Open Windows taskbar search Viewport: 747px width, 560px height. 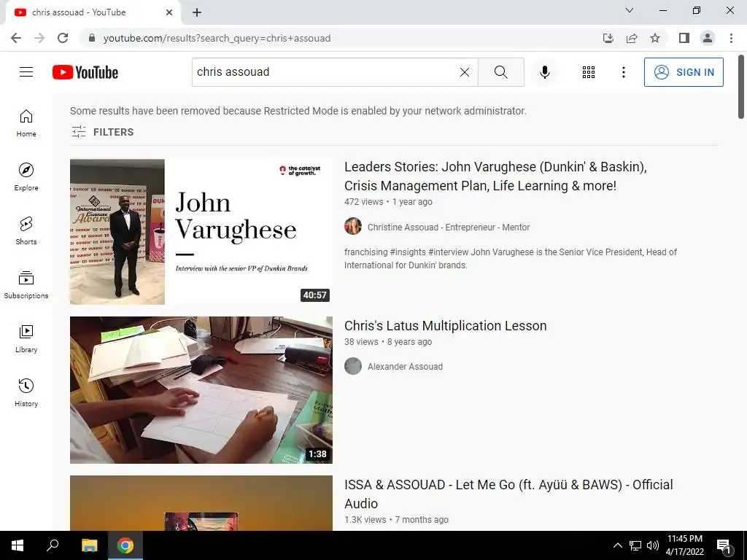pos(53,545)
